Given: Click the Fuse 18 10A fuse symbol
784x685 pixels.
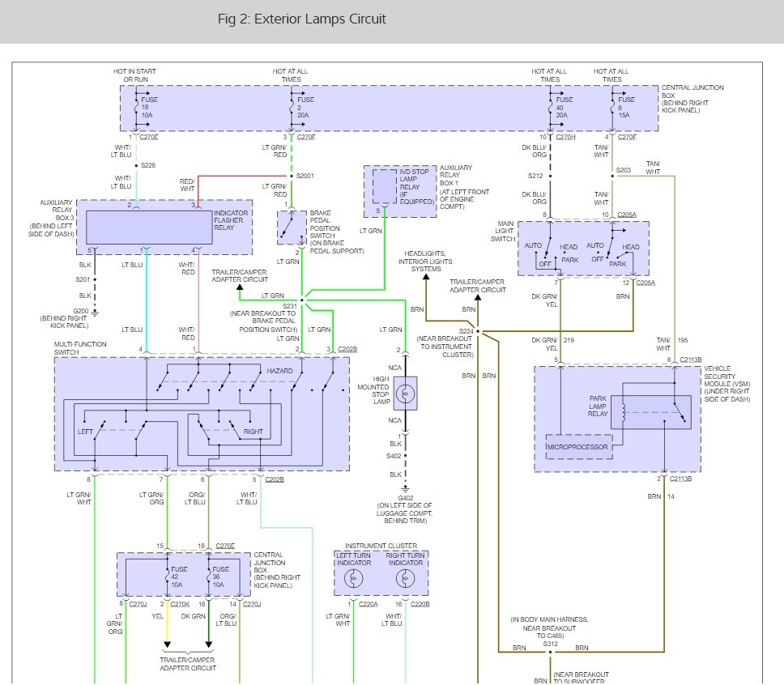Looking at the screenshot, I should pos(135,108).
